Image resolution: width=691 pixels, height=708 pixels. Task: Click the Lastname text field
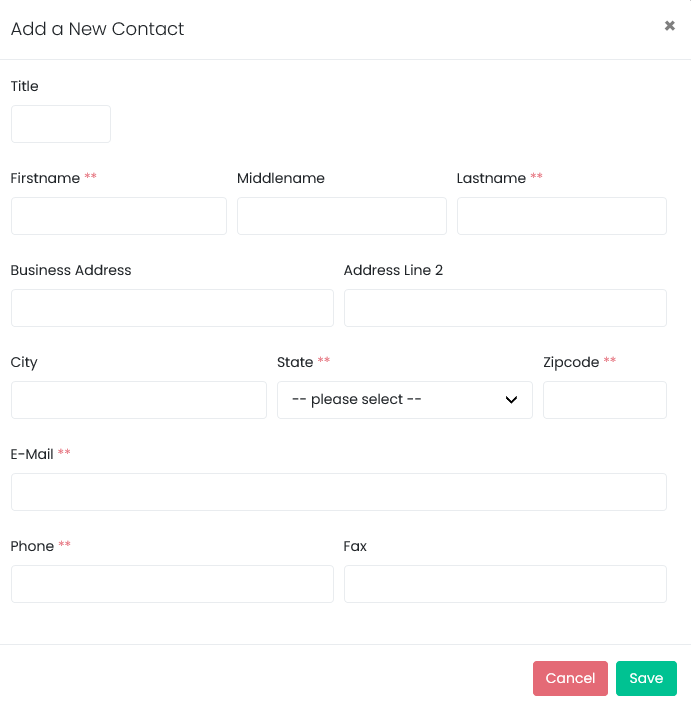tap(562, 216)
